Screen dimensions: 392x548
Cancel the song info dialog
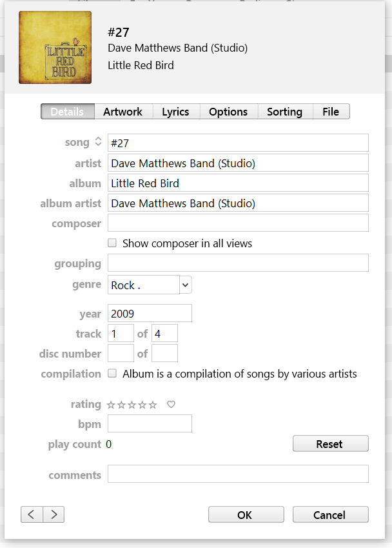point(330,514)
